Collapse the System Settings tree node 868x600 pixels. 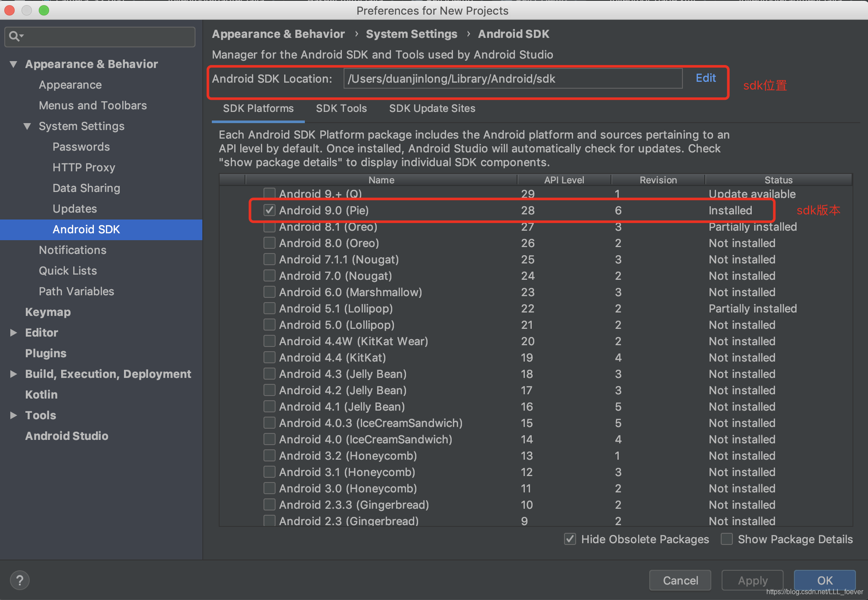click(27, 126)
